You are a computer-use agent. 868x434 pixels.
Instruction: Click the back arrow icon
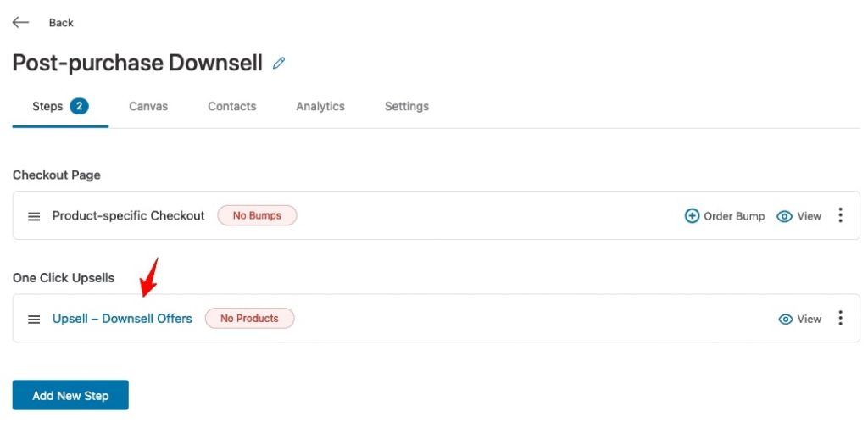point(20,22)
